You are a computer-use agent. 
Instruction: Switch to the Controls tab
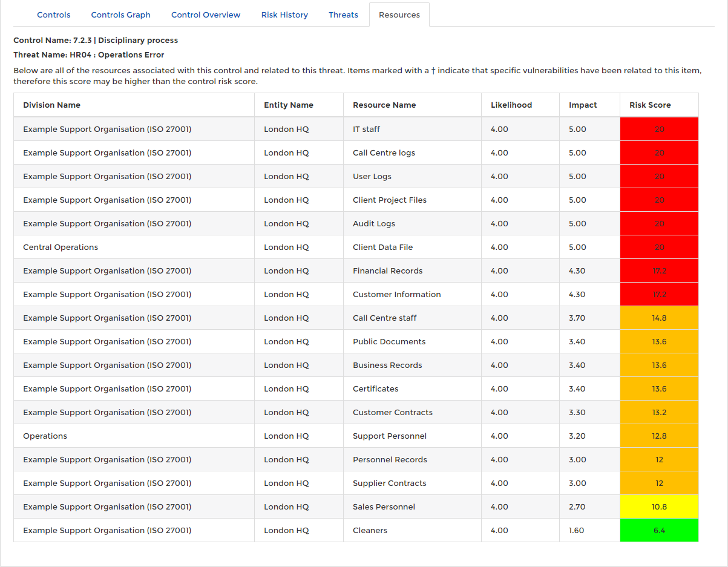point(54,15)
